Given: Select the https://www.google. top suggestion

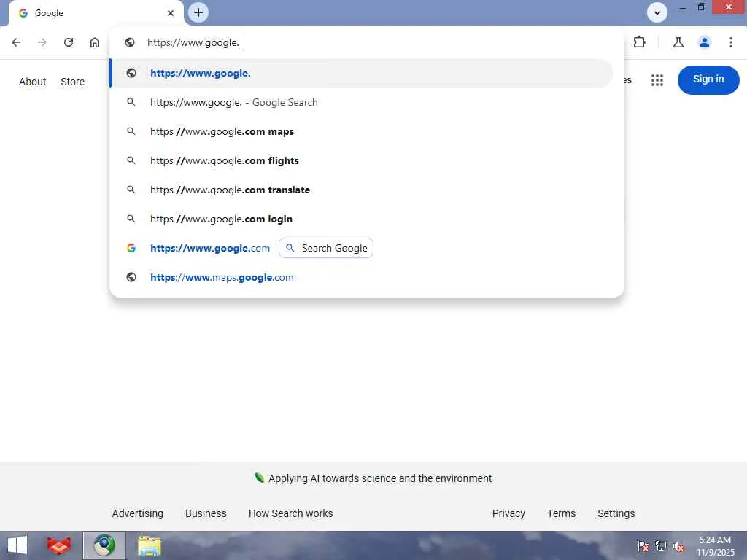Looking at the screenshot, I should coord(362,74).
